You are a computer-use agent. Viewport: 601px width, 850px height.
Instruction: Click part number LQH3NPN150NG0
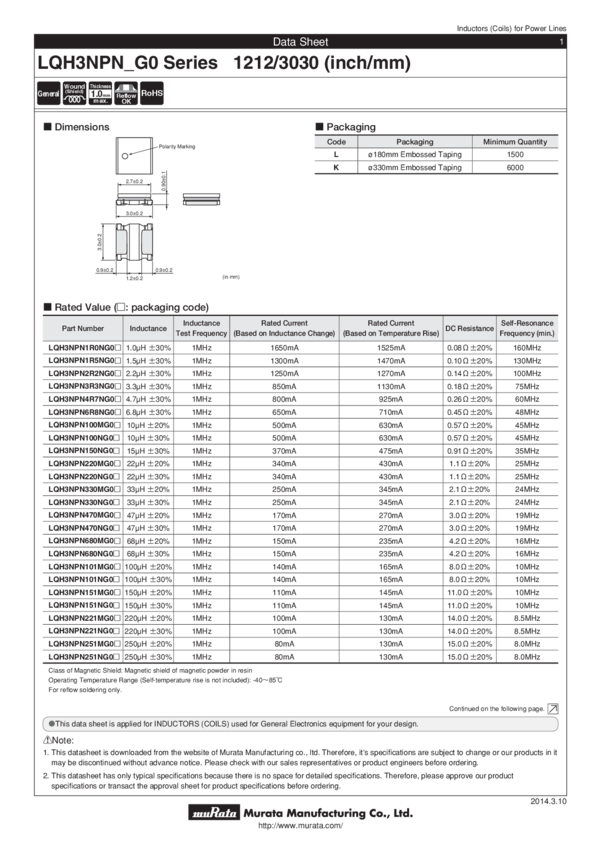[x=83, y=450]
